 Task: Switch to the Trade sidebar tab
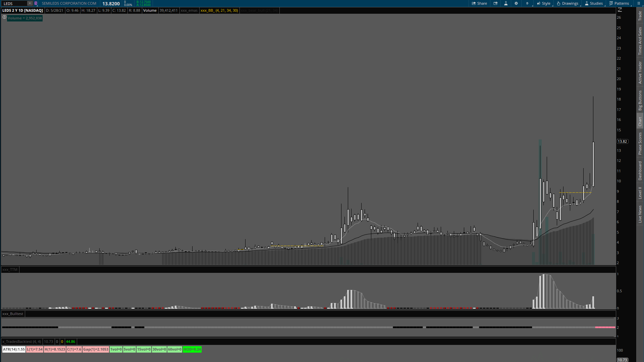coord(640,15)
